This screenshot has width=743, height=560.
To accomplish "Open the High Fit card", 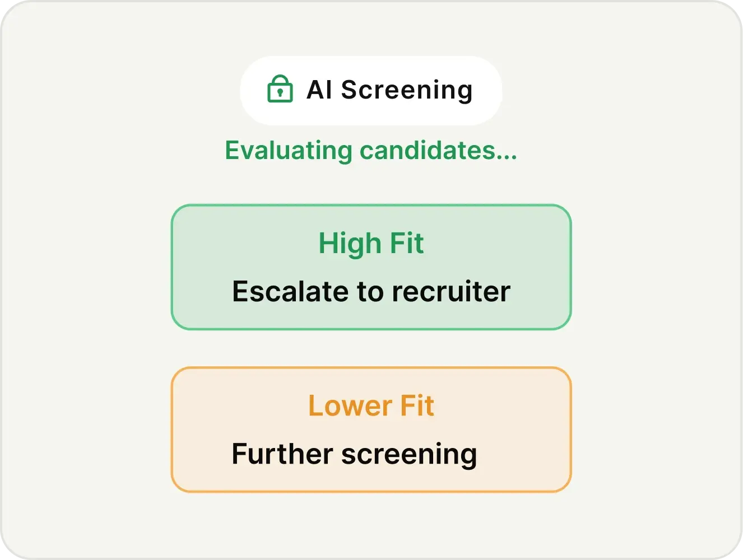I will click(x=371, y=267).
